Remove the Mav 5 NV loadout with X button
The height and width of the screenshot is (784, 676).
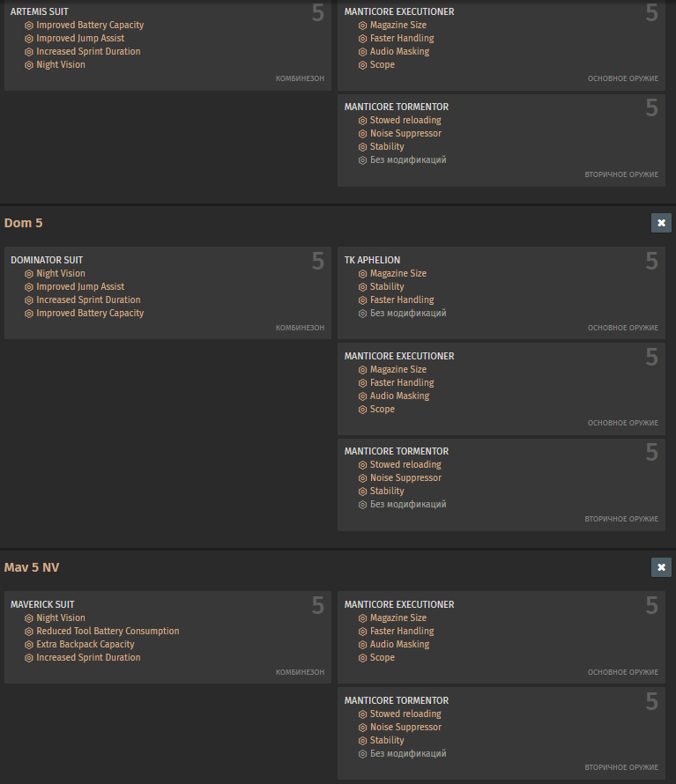[661, 567]
